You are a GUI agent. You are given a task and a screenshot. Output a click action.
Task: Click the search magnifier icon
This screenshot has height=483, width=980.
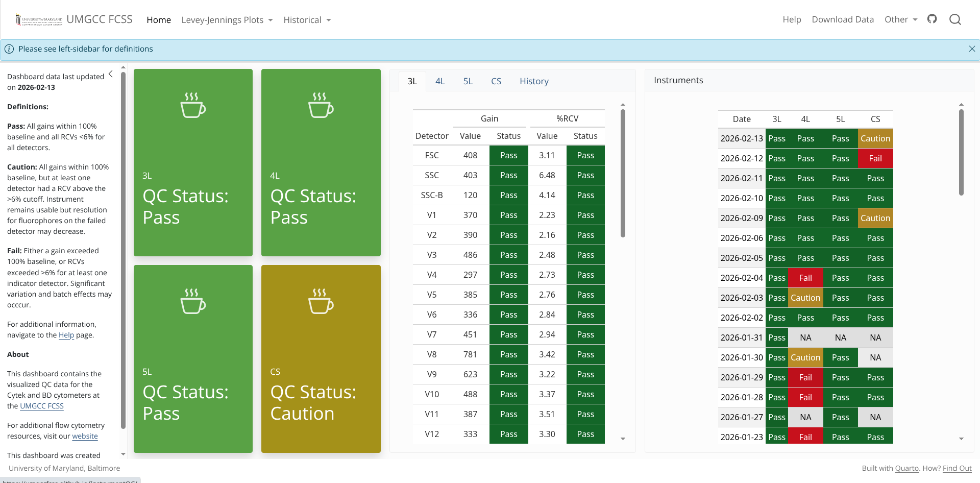click(x=955, y=19)
